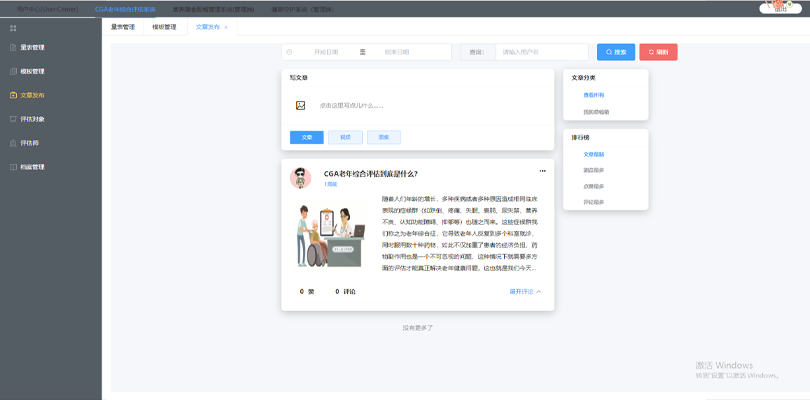Select 评估对象 in the sidebar
The height and width of the screenshot is (400, 810).
point(32,119)
